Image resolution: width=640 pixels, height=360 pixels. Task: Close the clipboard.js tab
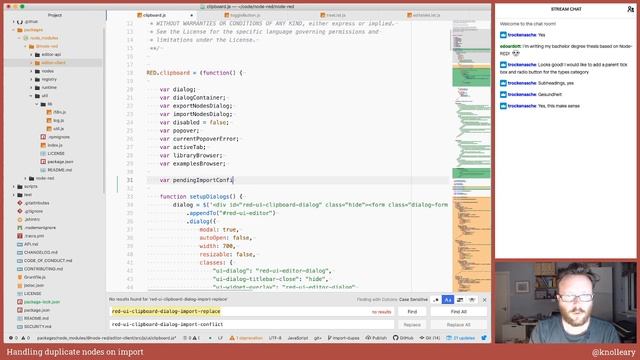tap(191, 15)
